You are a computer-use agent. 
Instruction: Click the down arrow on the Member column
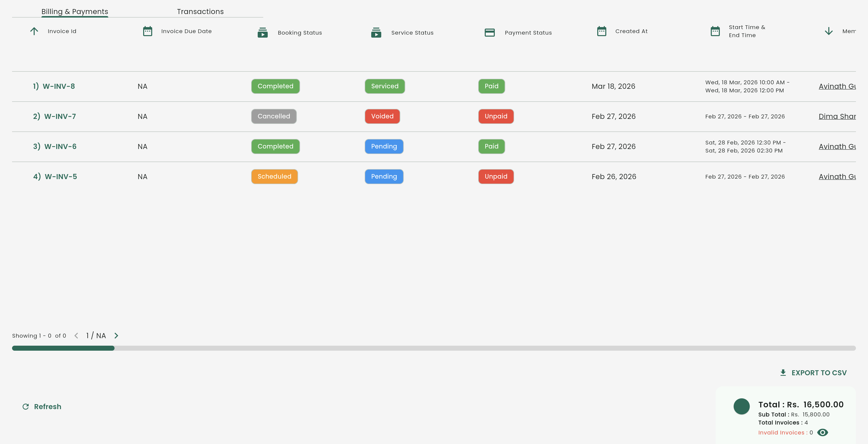pos(829,31)
